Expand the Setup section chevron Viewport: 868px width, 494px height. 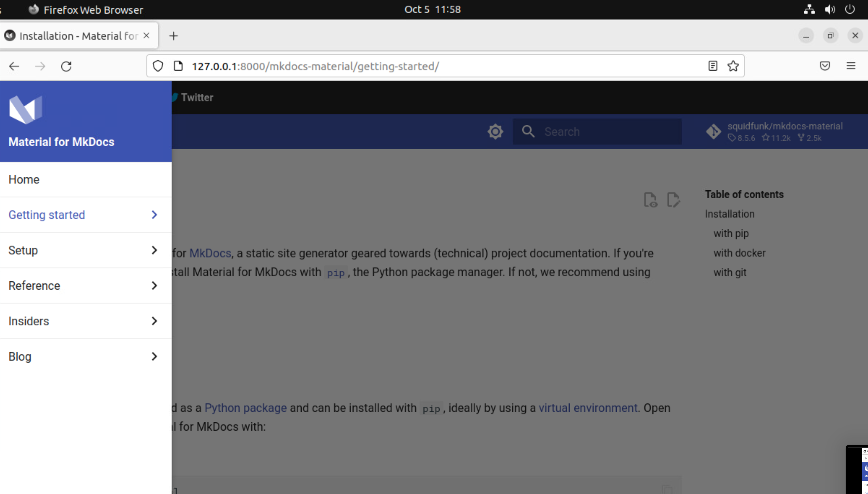tap(154, 251)
